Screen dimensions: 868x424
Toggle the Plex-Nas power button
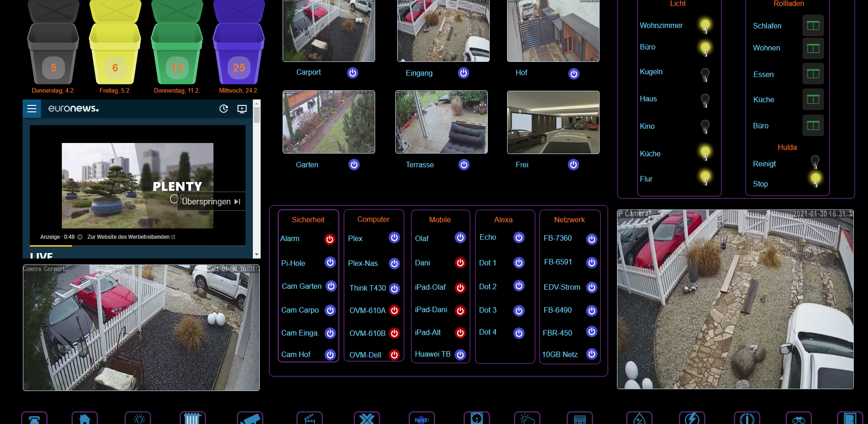coord(394,264)
